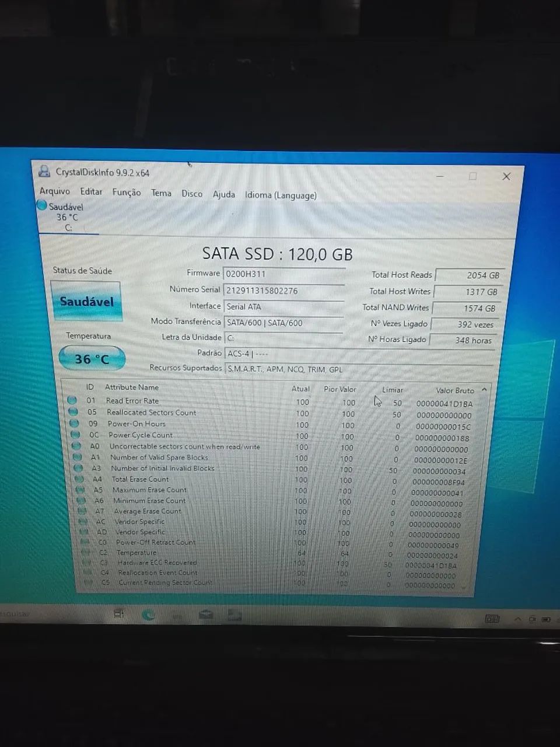
Task: Open the Disco menu
Action: (192, 194)
